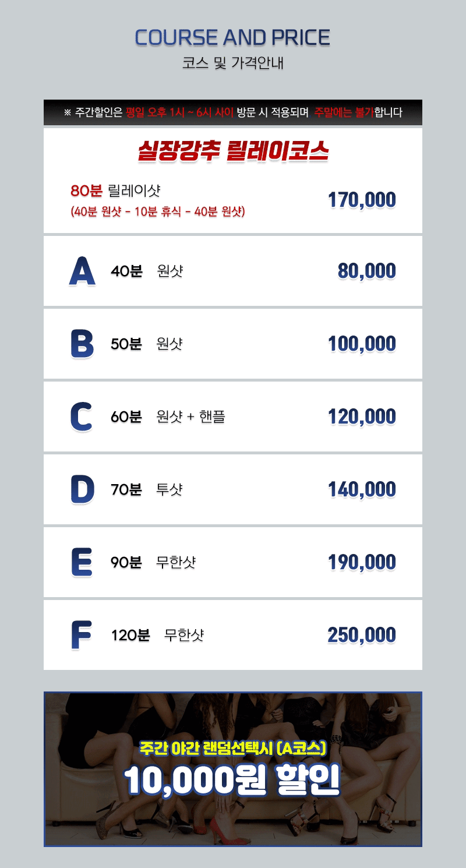Click the letter F course icon
466x868 pixels.
click(x=80, y=635)
